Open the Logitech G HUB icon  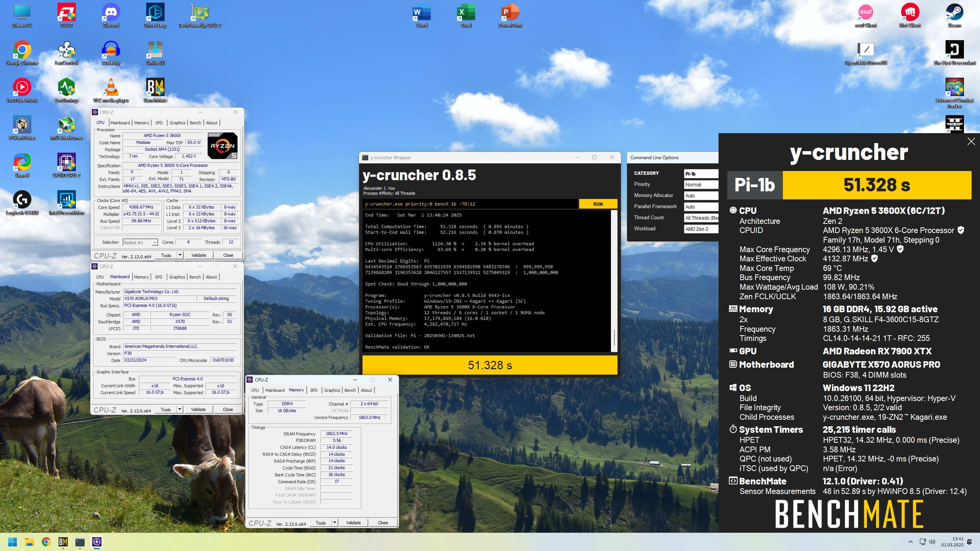coord(22,203)
